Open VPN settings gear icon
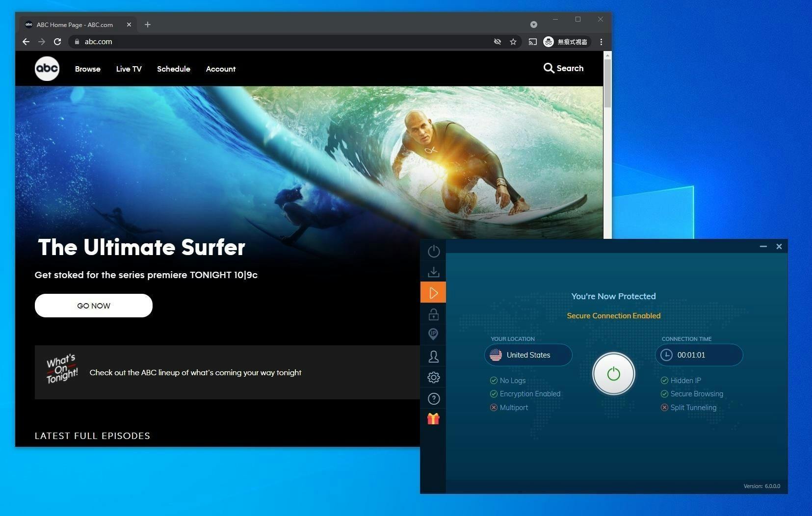This screenshot has width=812, height=516. point(434,378)
